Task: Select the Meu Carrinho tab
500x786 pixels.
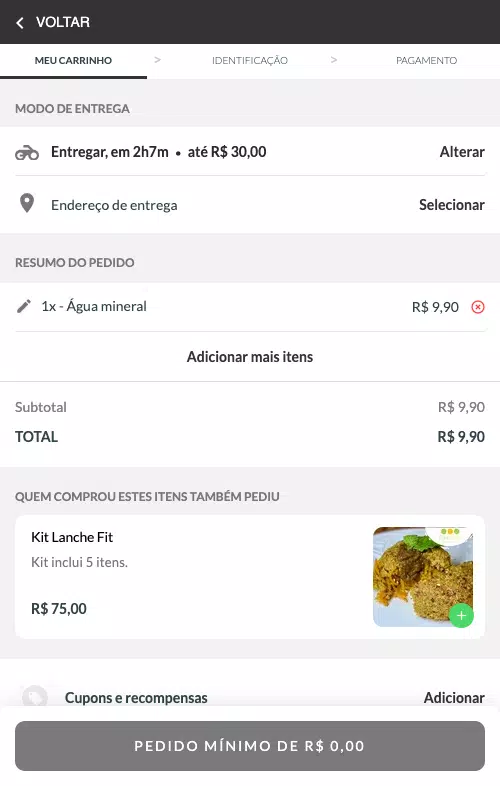Action: 73,61
